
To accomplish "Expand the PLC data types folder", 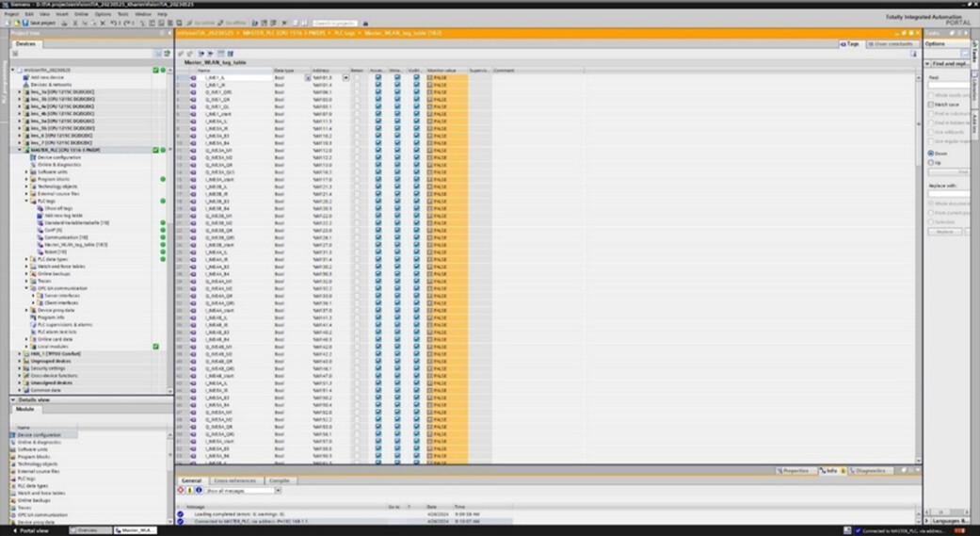I will point(26,259).
